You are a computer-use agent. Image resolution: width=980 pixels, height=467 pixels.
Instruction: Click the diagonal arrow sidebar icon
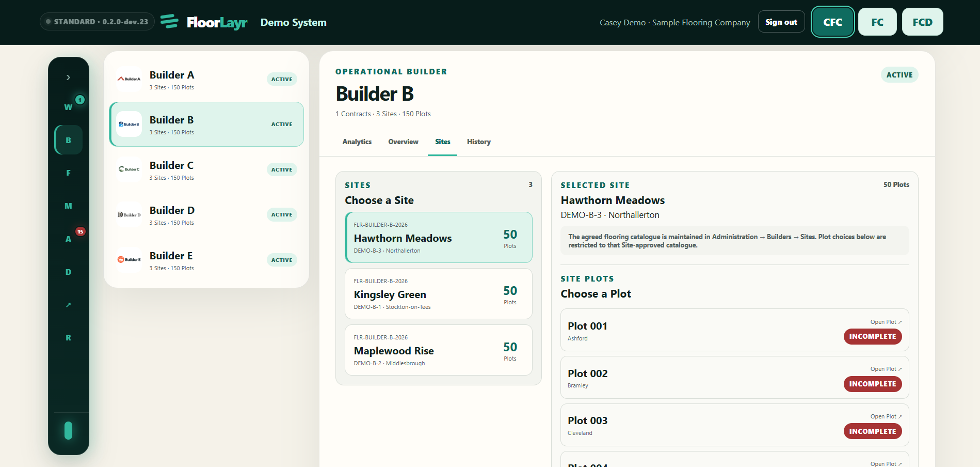(x=68, y=305)
